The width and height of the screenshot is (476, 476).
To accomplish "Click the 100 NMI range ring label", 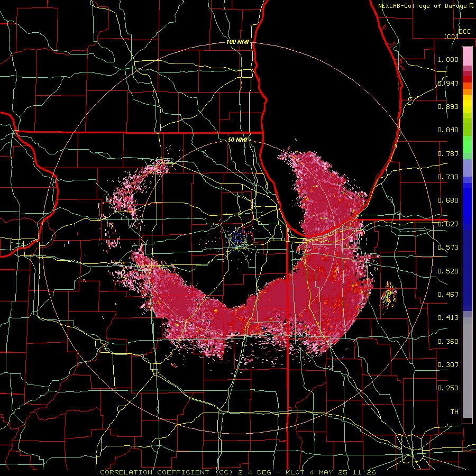I will coord(237,42).
